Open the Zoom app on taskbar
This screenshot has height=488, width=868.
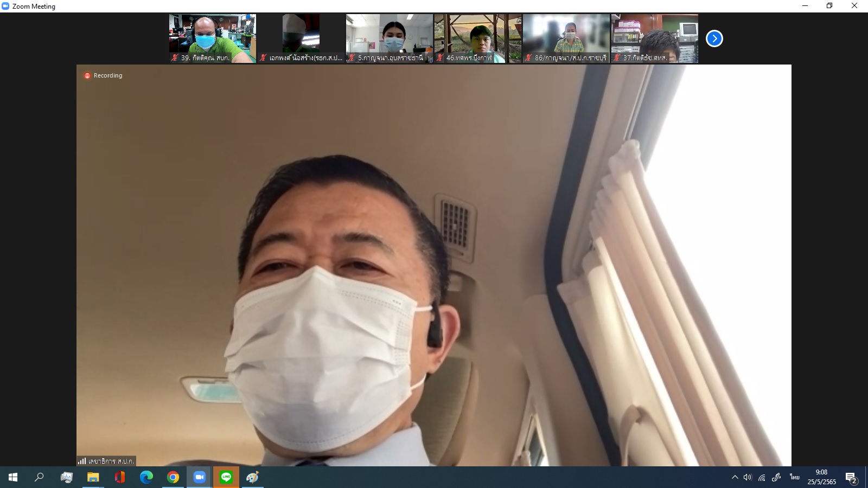pos(200,477)
